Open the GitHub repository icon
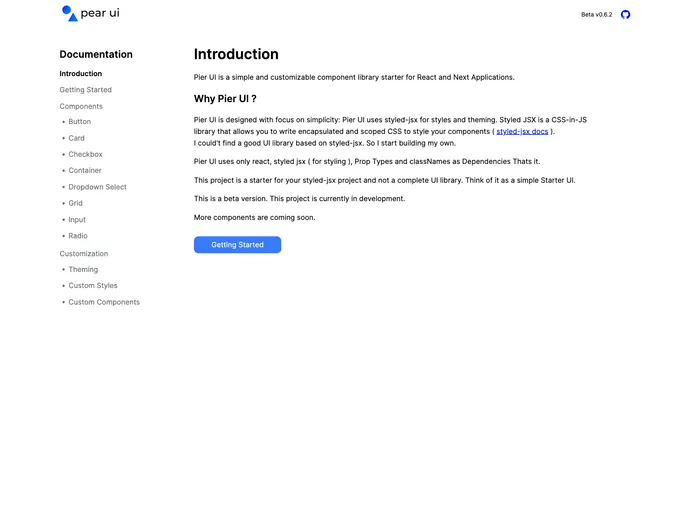 625,14
